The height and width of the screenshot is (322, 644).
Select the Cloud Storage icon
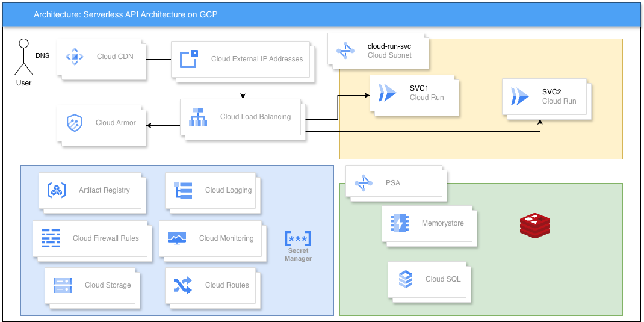pos(63,285)
